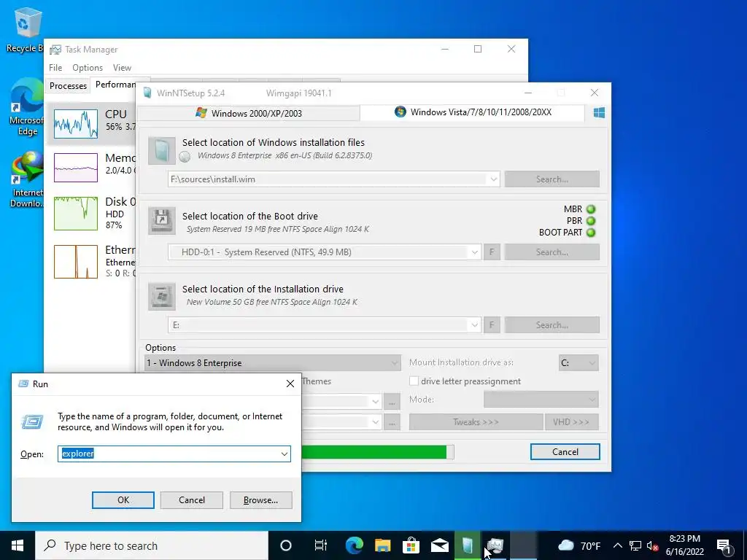Image resolution: width=747 pixels, height=560 pixels.
Task: Open Options menu in Task Manager
Action: [x=88, y=68]
